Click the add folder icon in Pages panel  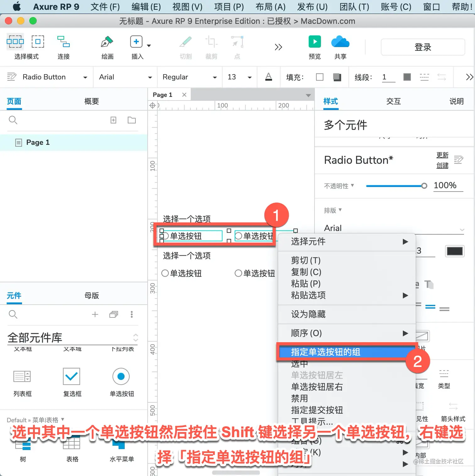pyautogui.click(x=132, y=120)
